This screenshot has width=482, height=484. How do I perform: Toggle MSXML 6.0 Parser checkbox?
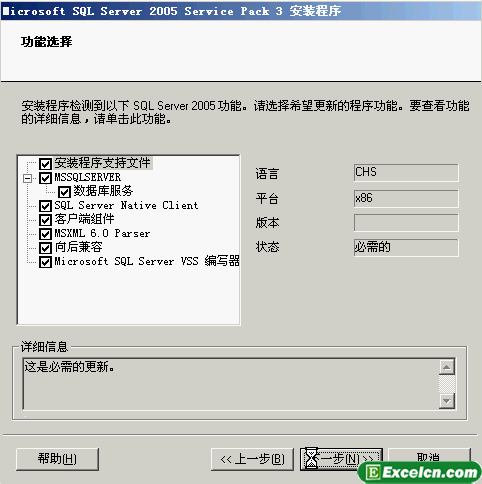pyautogui.click(x=45, y=234)
